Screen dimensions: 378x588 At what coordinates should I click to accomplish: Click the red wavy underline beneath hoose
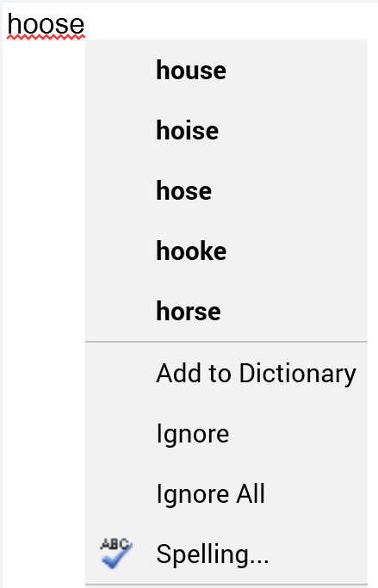coord(46,37)
